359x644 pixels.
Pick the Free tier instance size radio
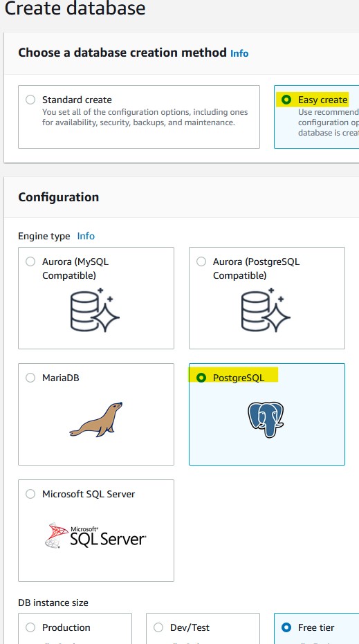pos(286,627)
